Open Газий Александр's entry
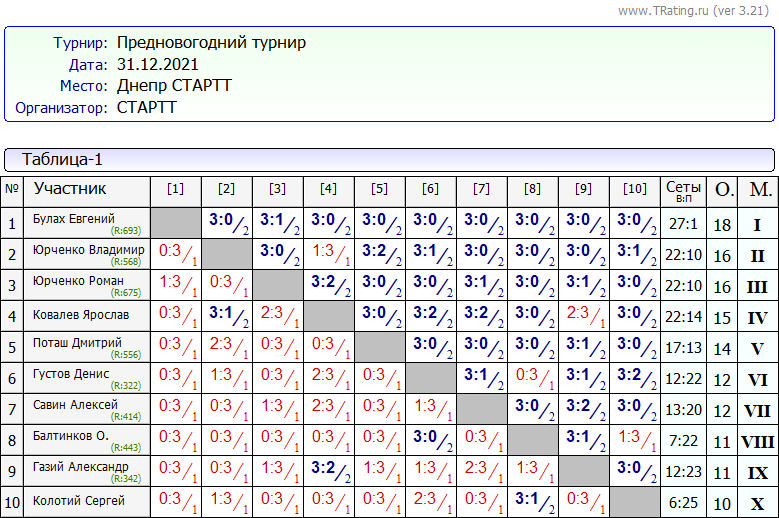The image size is (779, 518). click(x=80, y=466)
